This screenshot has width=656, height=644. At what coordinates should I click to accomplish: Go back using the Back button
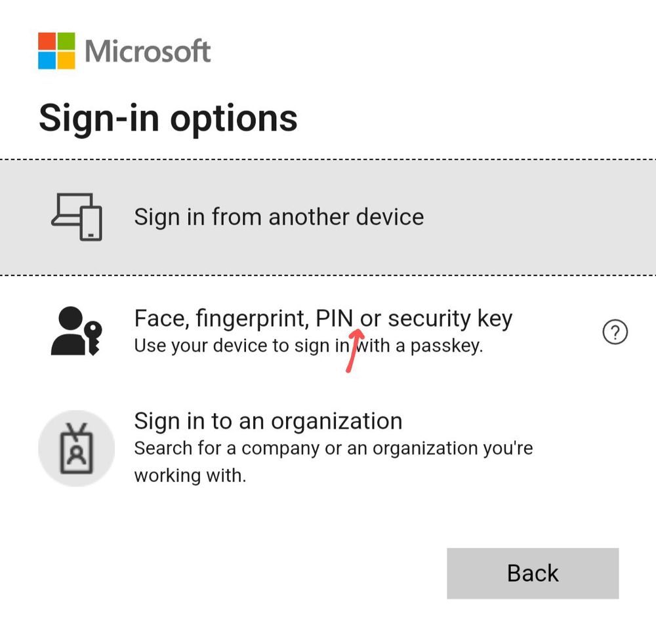click(x=533, y=573)
